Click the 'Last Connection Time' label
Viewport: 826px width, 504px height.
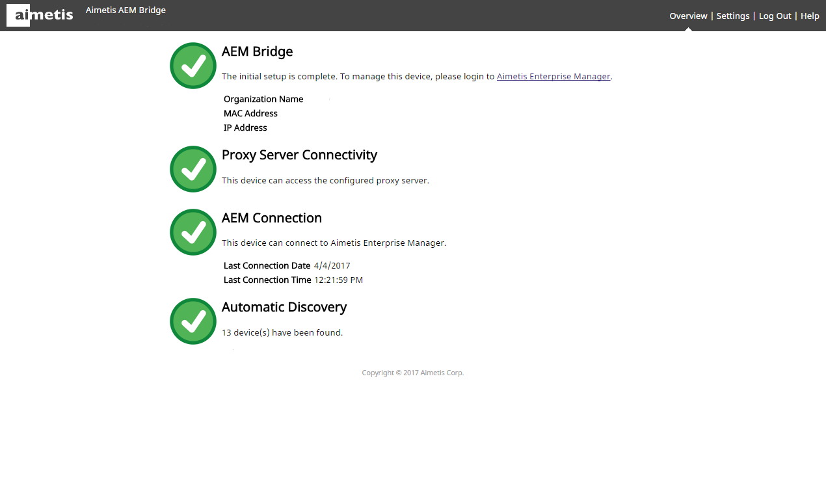pos(267,280)
